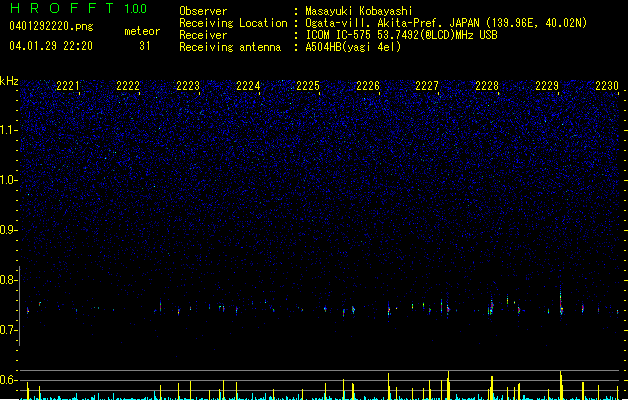Click the "meteor" label

coord(142,31)
